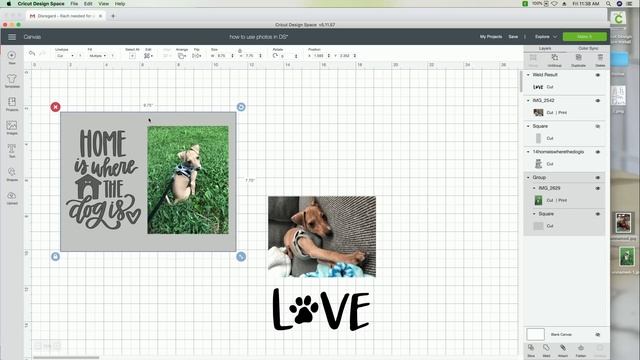
Task: Select the LOVE paw print design
Action: coord(321,310)
